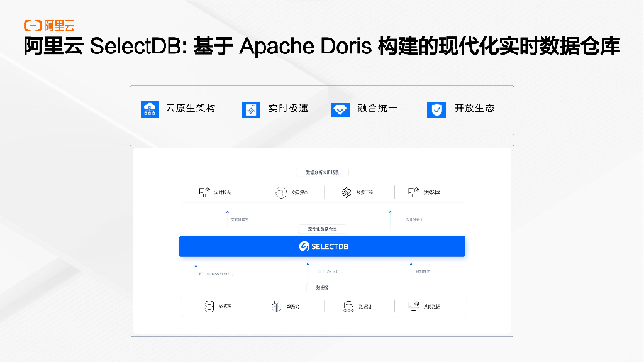Click the monitor icon beside 其他数据

click(414, 306)
